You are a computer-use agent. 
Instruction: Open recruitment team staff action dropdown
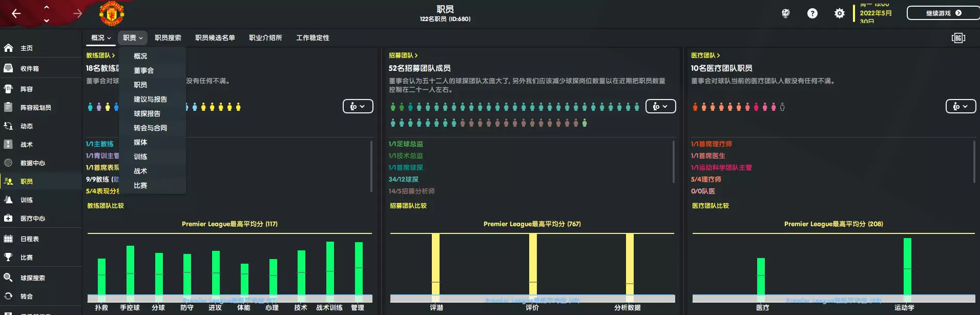660,106
